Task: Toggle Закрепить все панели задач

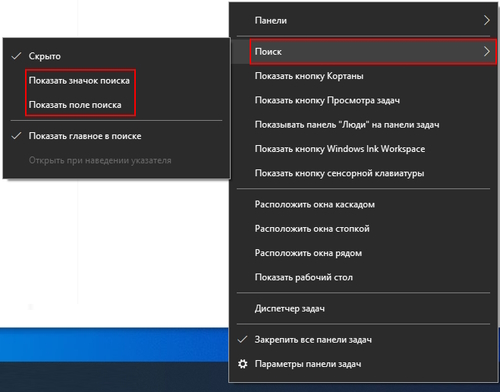Action: (363, 340)
